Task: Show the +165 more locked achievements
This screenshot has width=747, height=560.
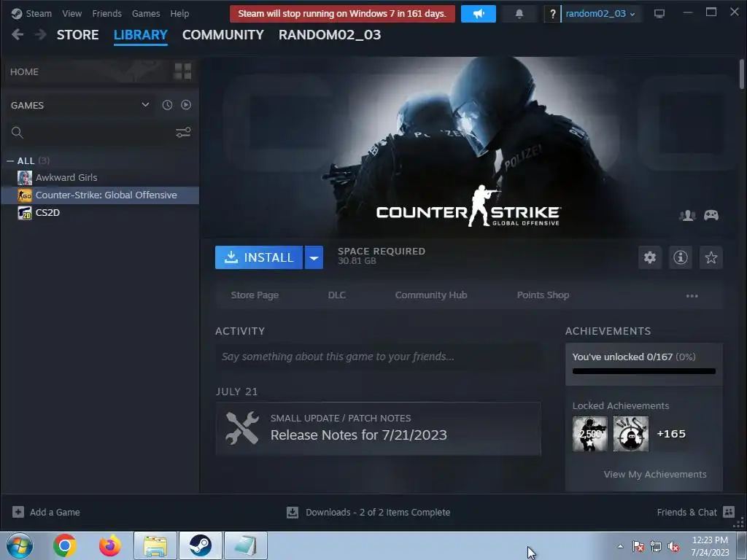Action: pos(671,434)
